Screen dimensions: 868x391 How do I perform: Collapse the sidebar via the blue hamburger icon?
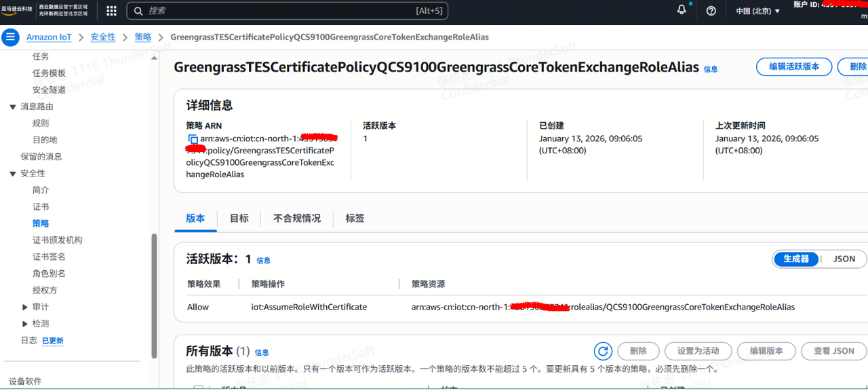pos(10,37)
